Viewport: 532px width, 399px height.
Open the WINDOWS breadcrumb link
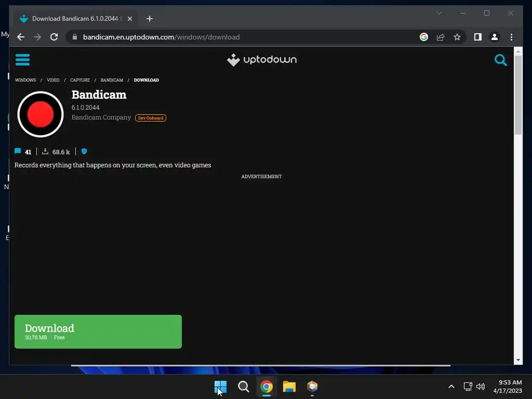click(25, 80)
